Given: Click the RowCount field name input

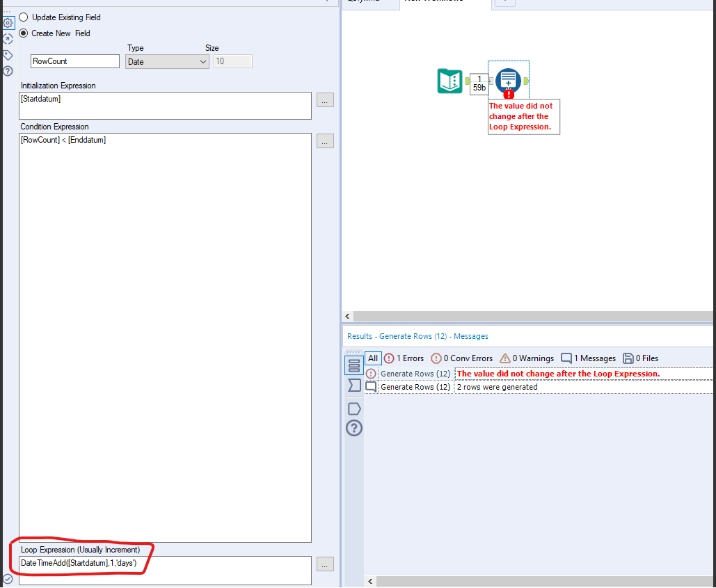Looking at the screenshot, I should coord(74,61).
